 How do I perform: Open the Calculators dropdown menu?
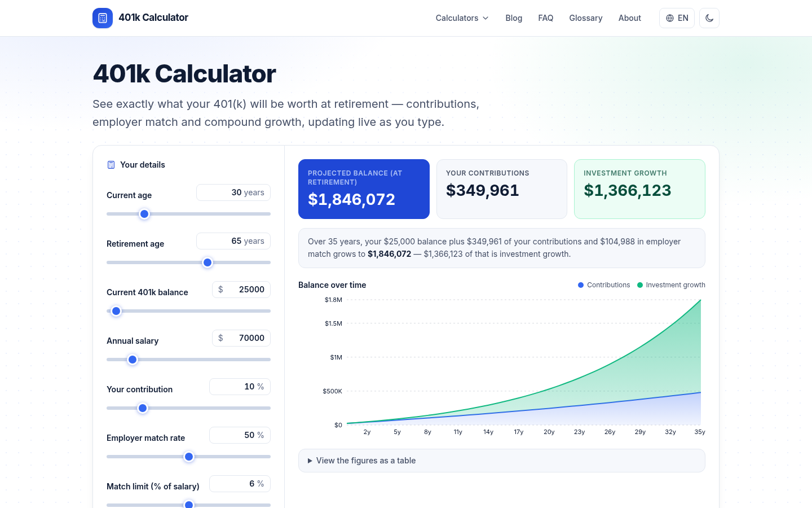coord(462,18)
